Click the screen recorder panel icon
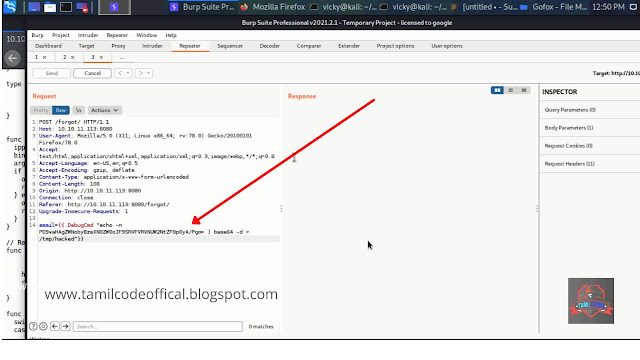The image size is (640, 360). pyautogui.click(x=82, y=7)
